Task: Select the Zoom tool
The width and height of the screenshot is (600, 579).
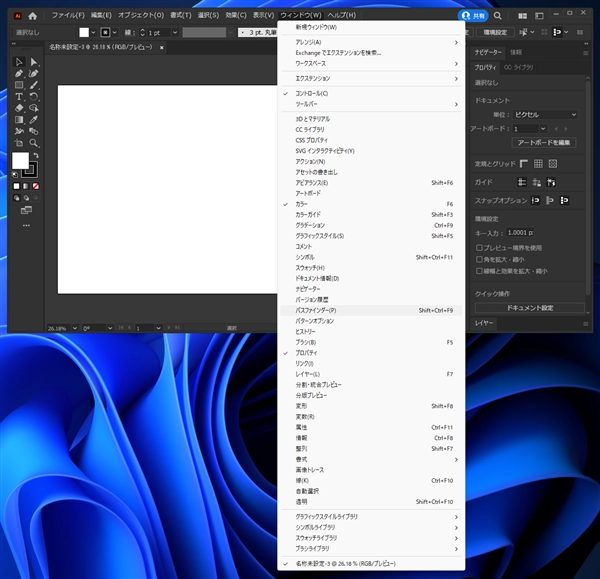Action: [34, 143]
